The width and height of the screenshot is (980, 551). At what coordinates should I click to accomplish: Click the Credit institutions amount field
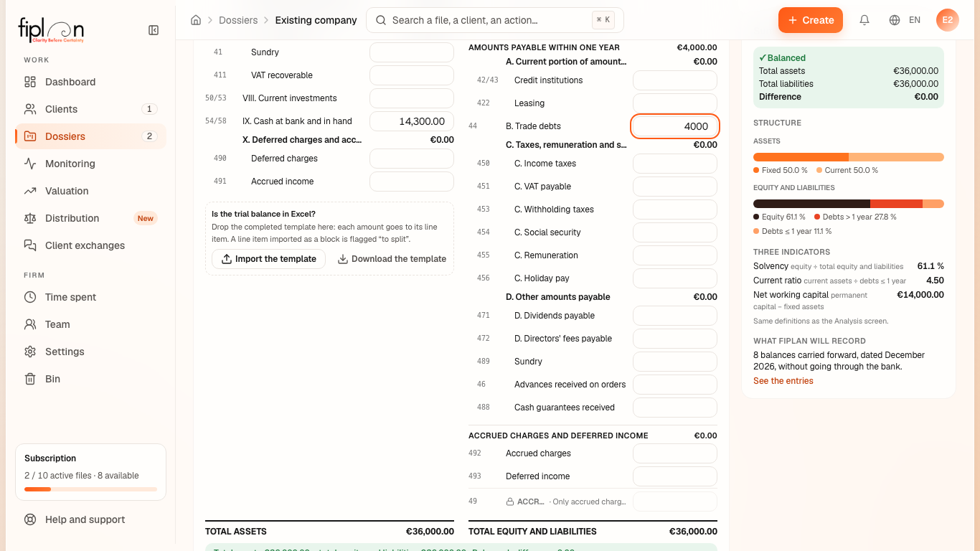pyautogui.click(x=675, y=80)
